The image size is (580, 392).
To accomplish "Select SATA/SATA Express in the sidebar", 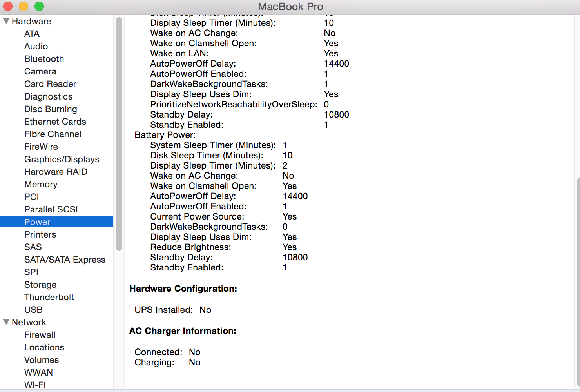I will click(65, 260).
